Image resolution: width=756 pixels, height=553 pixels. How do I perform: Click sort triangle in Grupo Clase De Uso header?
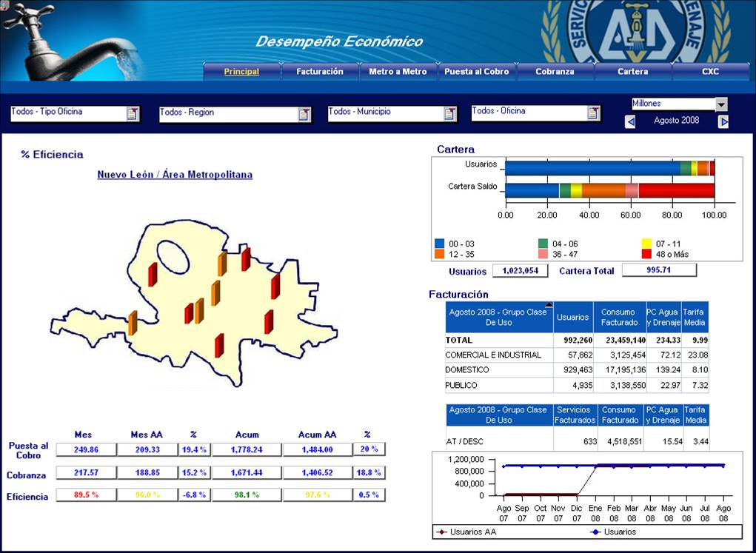tap(549, 305)
